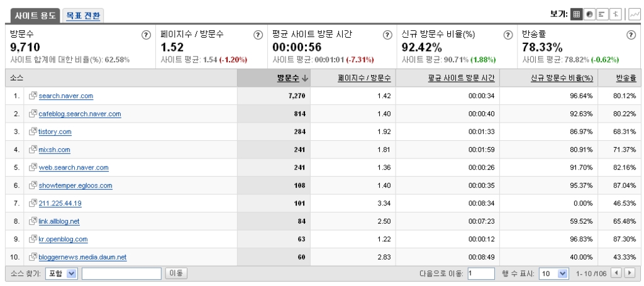Screen dimensions: 644x286
Task: Sort by 신규 방문수 비율(%) column
Action: point(562,77)
